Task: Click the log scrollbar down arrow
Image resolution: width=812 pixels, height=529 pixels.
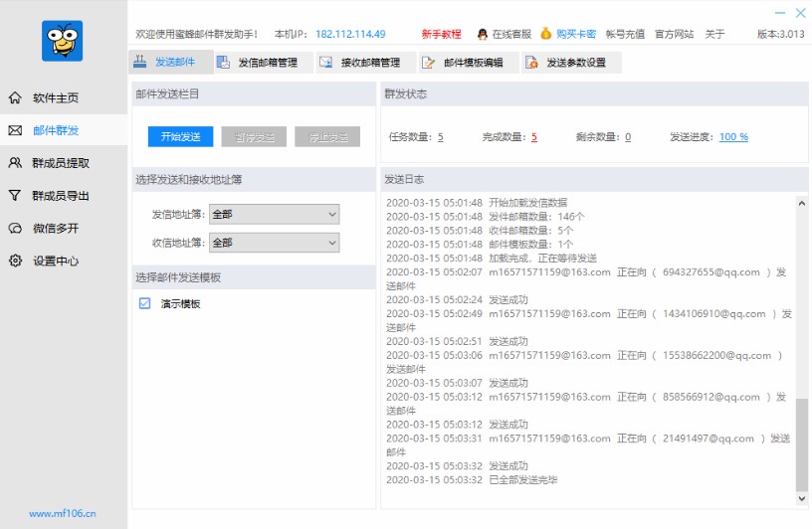Action: point(802,499)
